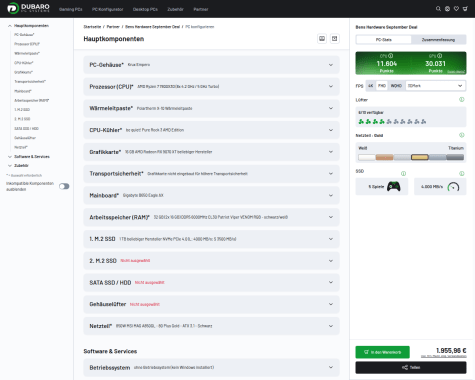Image resolution: width=475 pixels, height=380 pixels.
Task: Select the bronze PSU efficiency swatch
Action: pos(384,157)
